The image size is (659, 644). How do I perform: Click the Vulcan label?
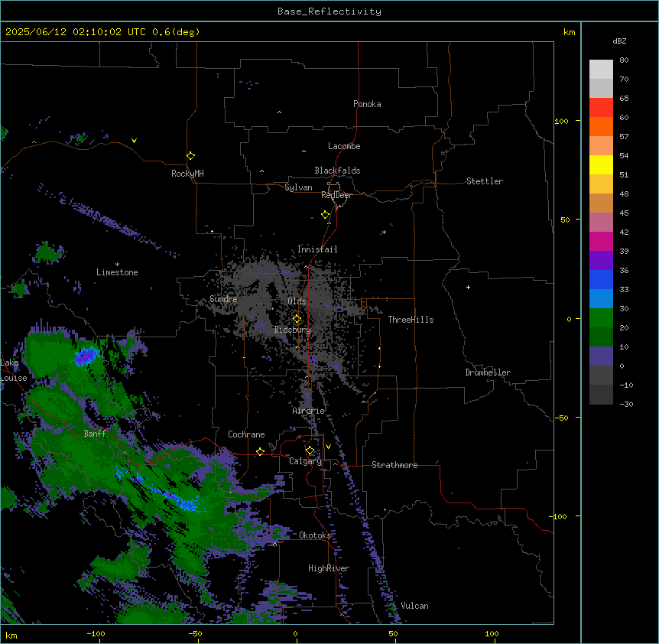coord(414,606)
